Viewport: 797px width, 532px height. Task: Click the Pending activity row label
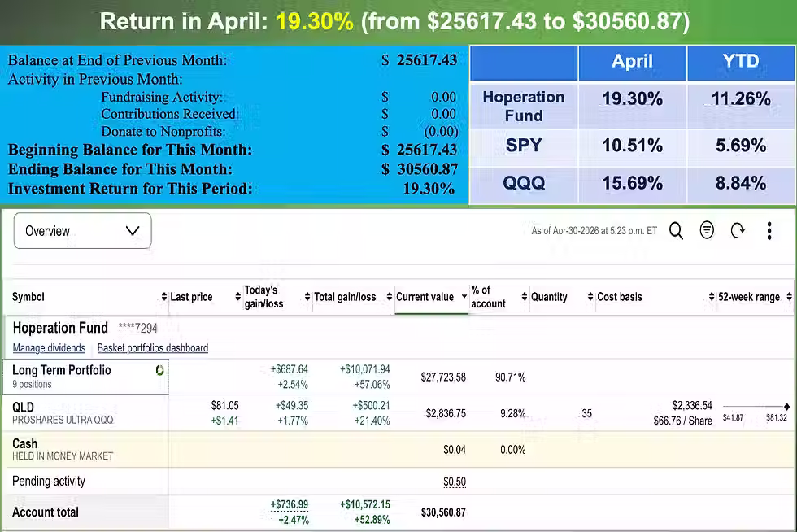pos(49,481)
